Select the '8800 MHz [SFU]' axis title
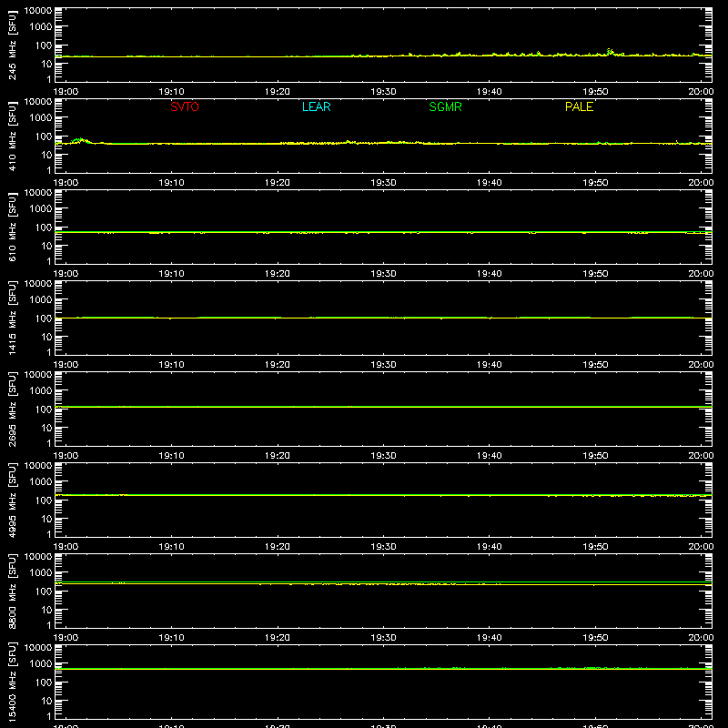Viewport: 728px width, 728px height. coord(12,591)
